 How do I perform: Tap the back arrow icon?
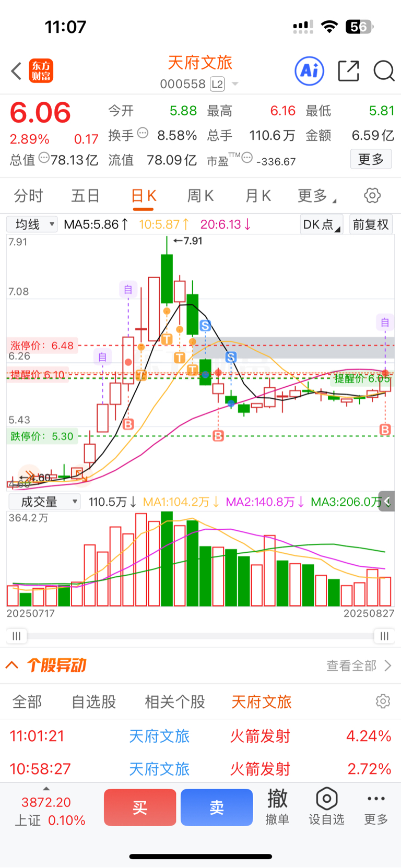click(x=16, y=71)
